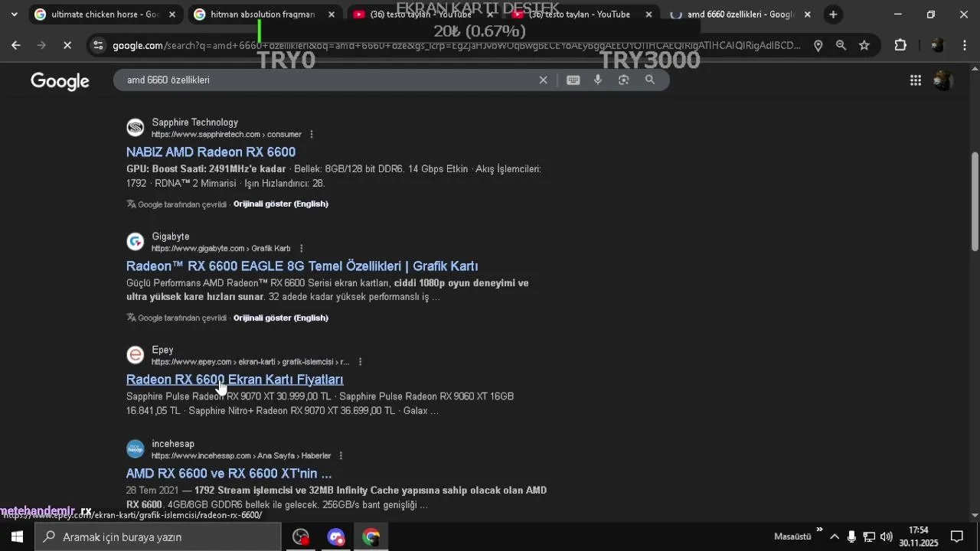Open more options for incehesap result

click(x=341, y=456)
